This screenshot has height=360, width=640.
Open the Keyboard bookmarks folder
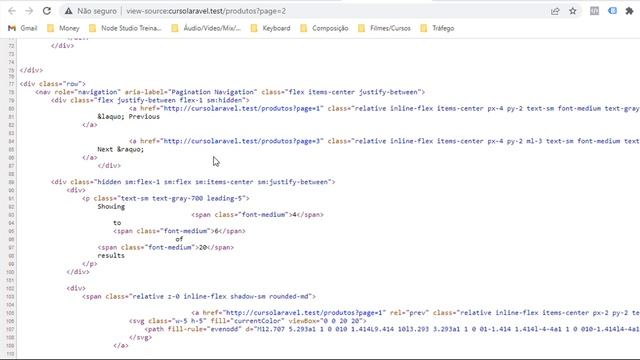coord(271,28)
